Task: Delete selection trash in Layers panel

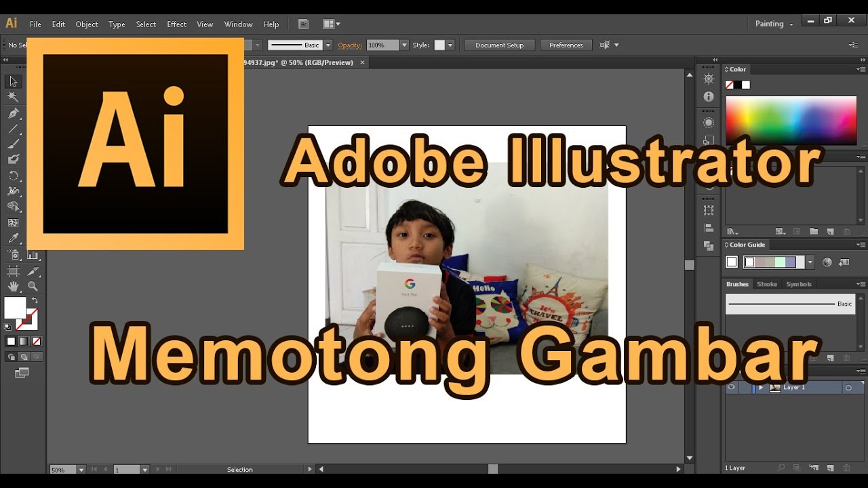Action: tap(846, 468)
